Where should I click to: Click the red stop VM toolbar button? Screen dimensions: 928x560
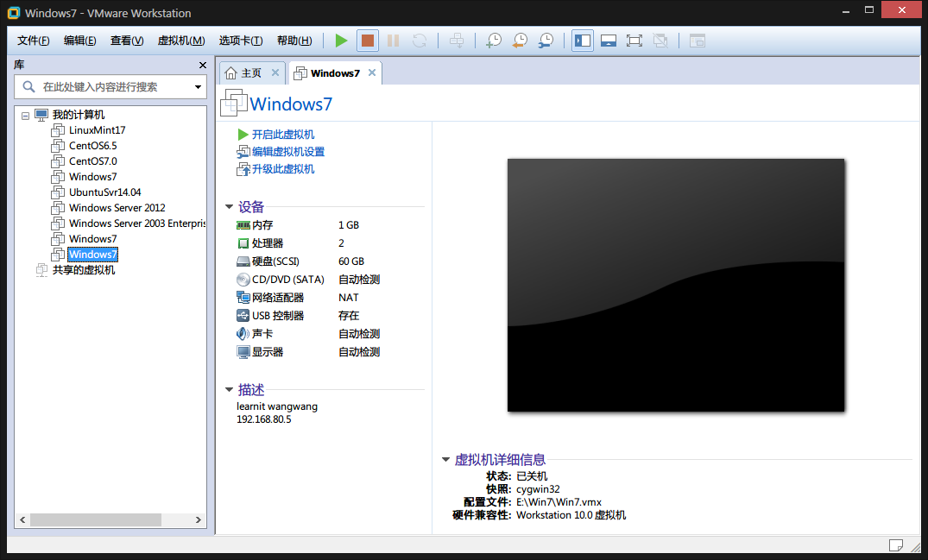coord(368,41)
